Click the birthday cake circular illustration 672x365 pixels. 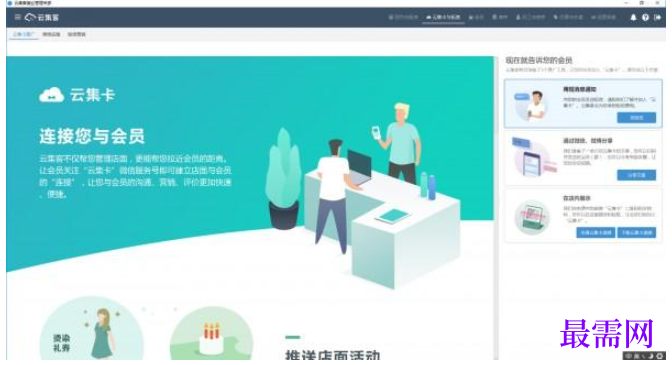[x=211, y=333]
